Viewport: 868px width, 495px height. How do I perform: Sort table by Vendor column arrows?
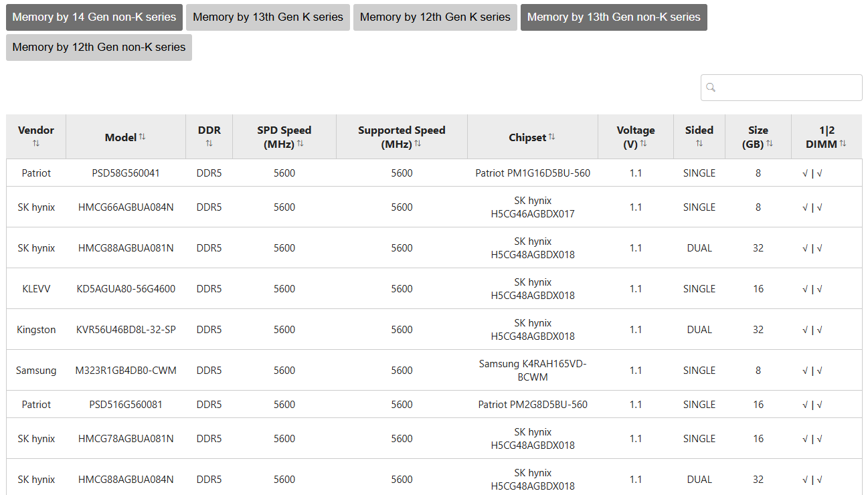(36, 143)
